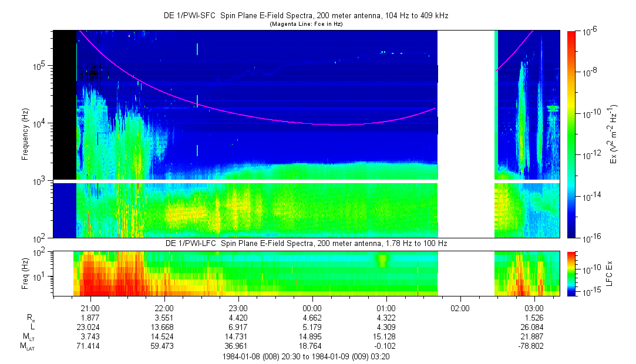Viewport: 636px width, 364px height.
Task: Select the 21:00 time tick label
Action: click(90, 308)
